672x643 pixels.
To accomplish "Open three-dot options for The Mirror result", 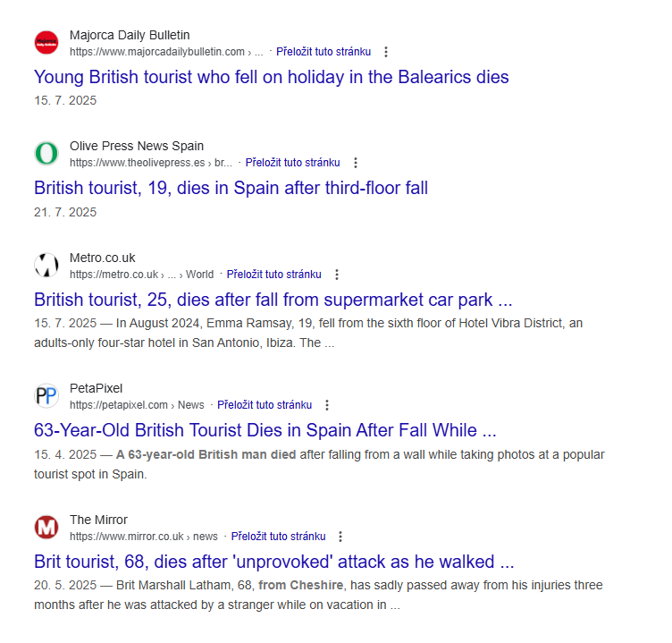I will (340, 537).
